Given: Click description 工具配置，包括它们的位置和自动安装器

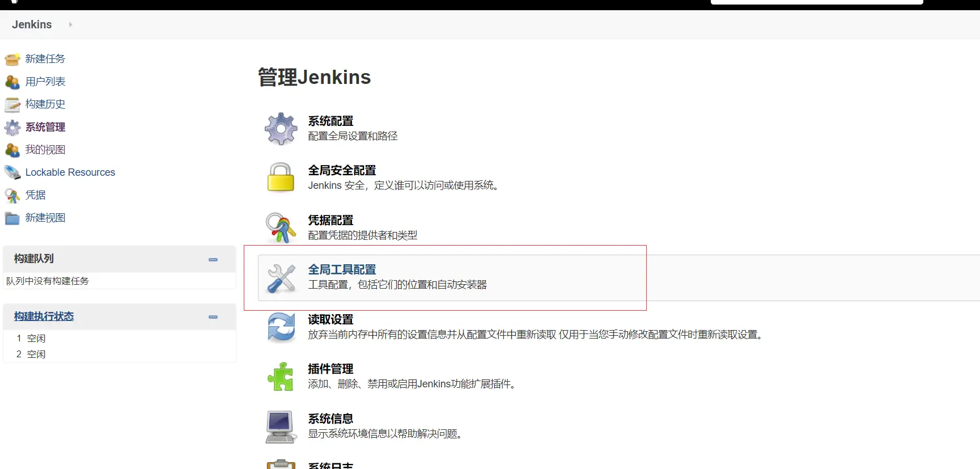Looking at the screenshot, I should [x=397, y=285].
